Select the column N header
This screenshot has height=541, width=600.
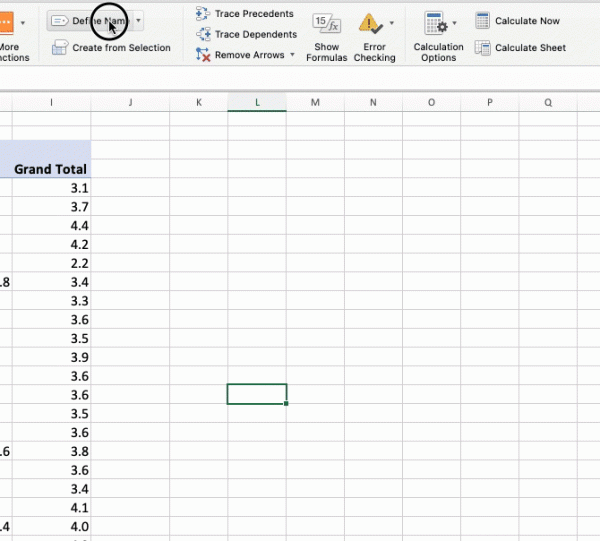373,102
